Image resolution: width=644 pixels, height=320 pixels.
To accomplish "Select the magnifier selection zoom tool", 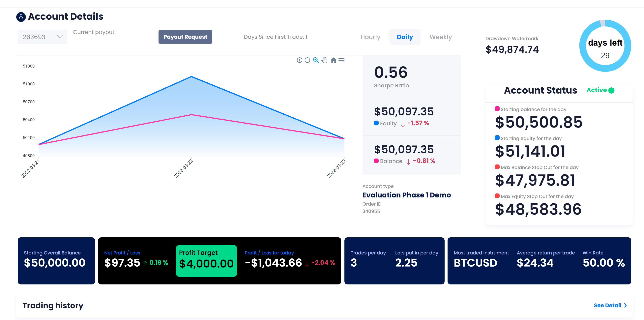I will pyautogui.click(x=316, y=60).
